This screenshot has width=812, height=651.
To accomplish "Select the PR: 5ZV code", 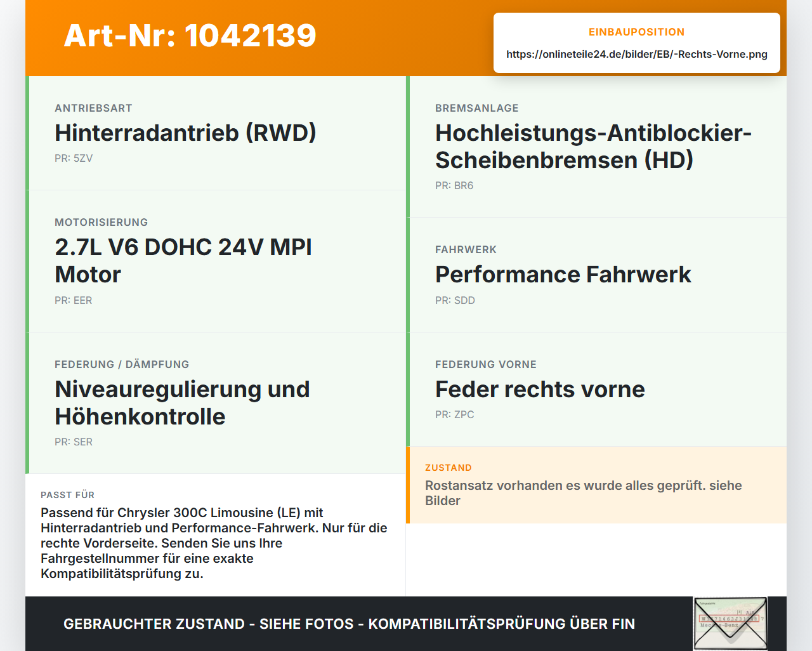I will pyautogui.click(x=74, y=158).
